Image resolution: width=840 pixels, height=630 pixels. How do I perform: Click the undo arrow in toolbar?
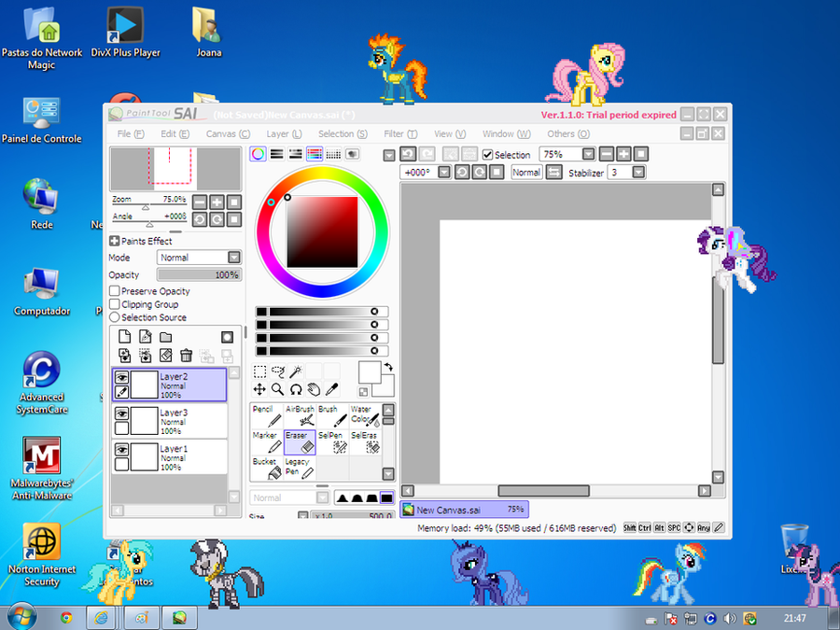click(408, 154)
